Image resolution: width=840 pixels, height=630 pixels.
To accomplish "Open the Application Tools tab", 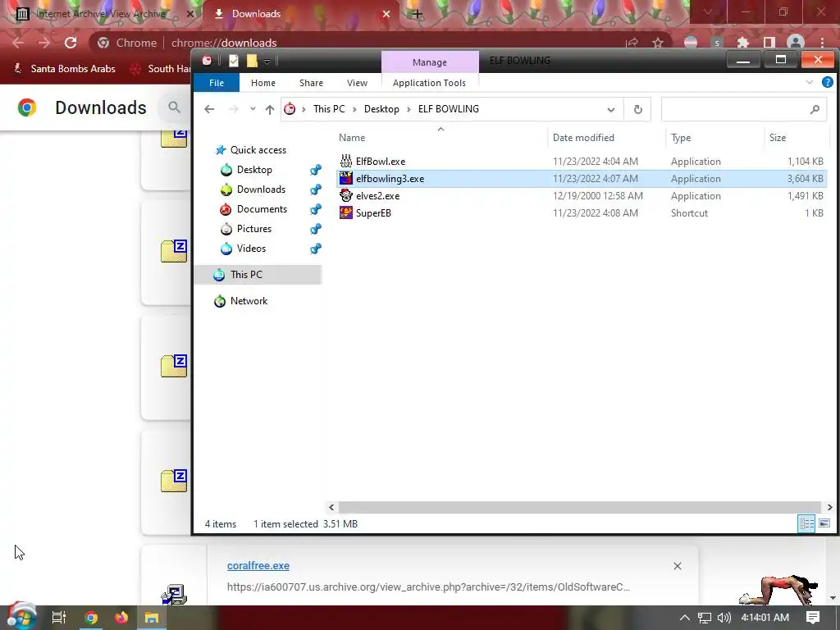I will pos(429,83).
